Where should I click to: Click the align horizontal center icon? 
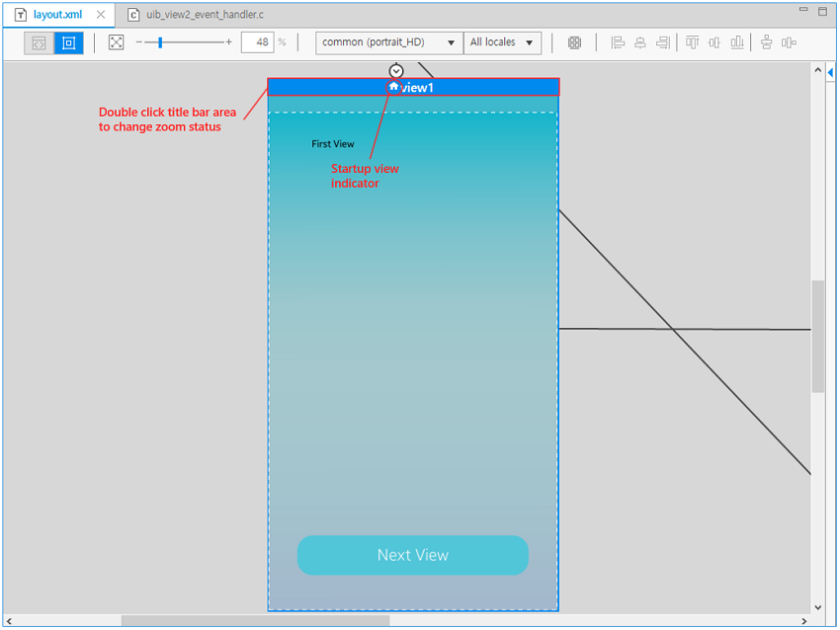pyautogui.click(x=640, y=42)
